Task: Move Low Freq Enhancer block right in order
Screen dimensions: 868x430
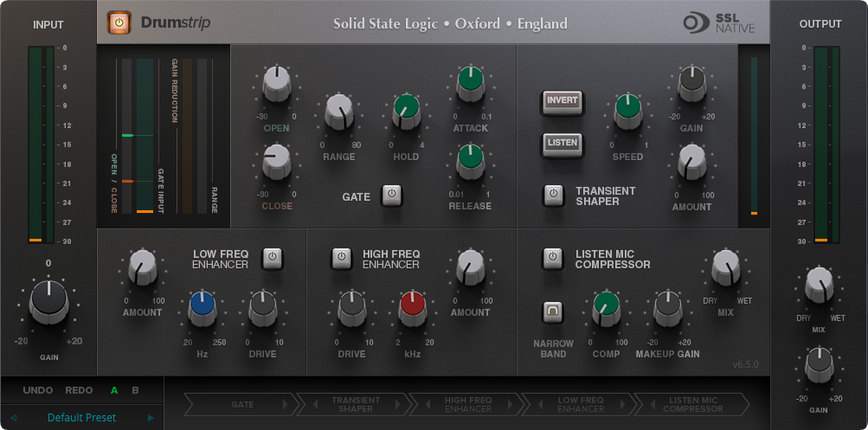Action: (623, 405)
